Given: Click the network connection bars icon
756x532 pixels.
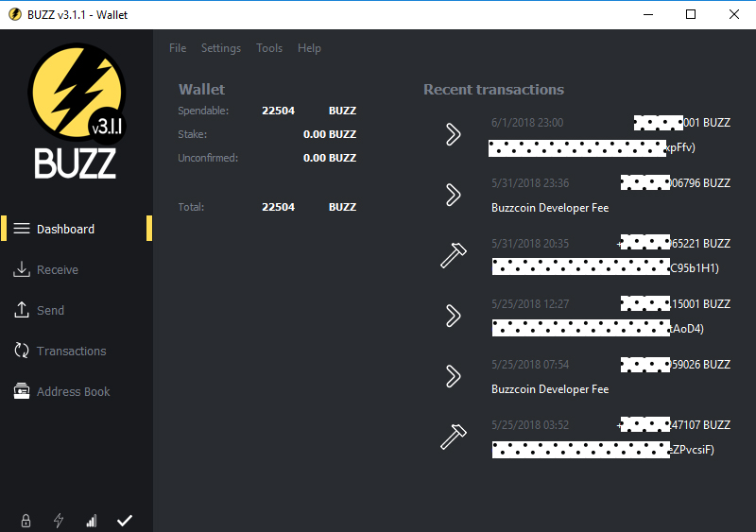Looking at the screenshot, I should [x=91, y=521].
